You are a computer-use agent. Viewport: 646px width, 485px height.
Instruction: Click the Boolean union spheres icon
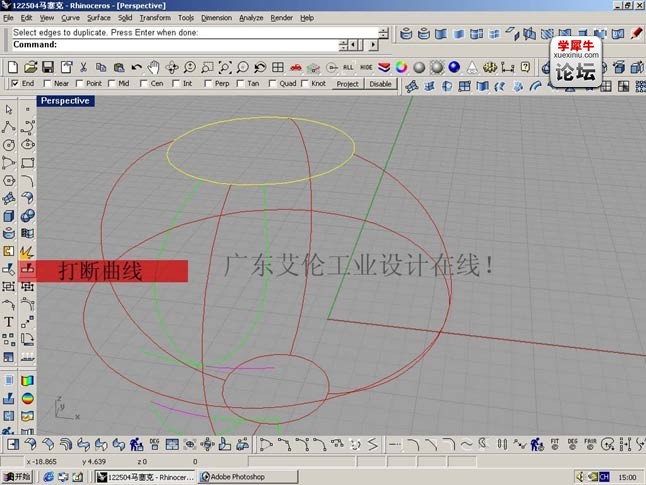(x=28, y=216)
